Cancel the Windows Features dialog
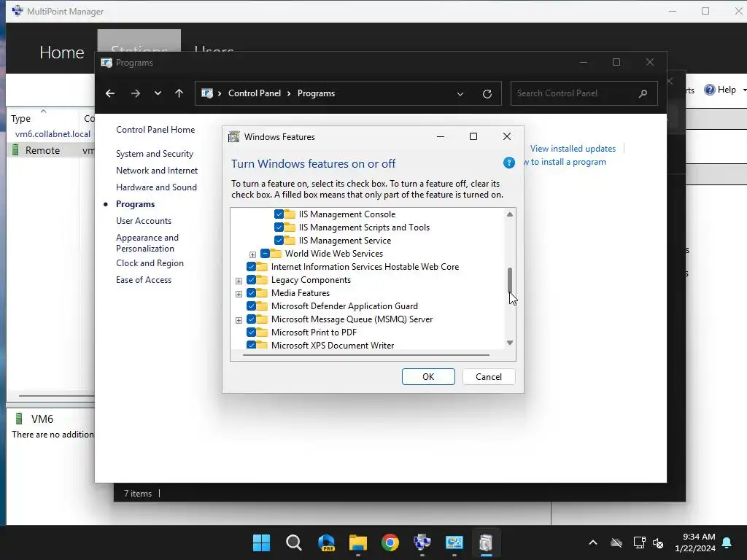The width and height of the screenshot is (747, 560). pos(489,377)
